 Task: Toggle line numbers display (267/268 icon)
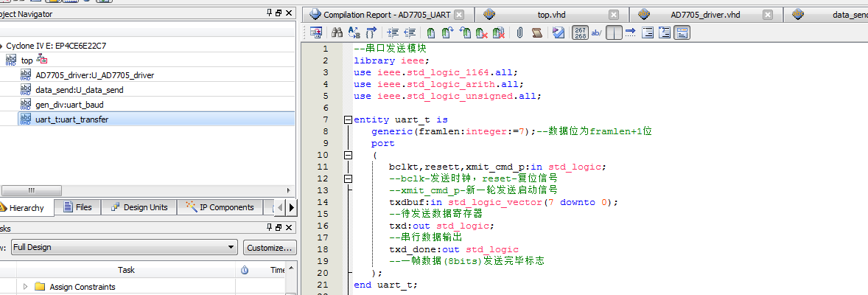(x=580, y=32)
